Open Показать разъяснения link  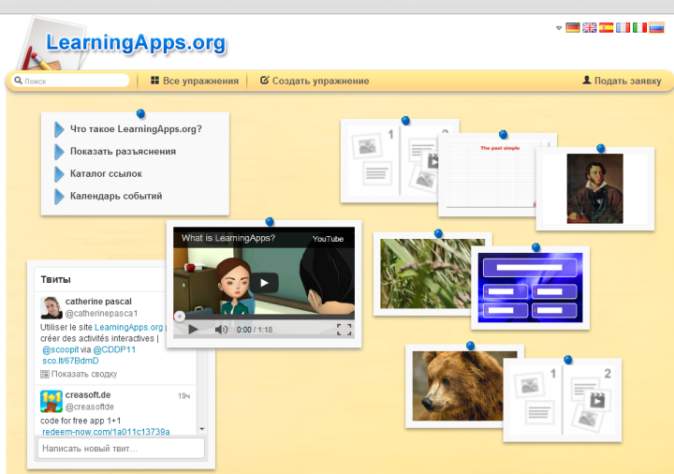tap(123, 151)
